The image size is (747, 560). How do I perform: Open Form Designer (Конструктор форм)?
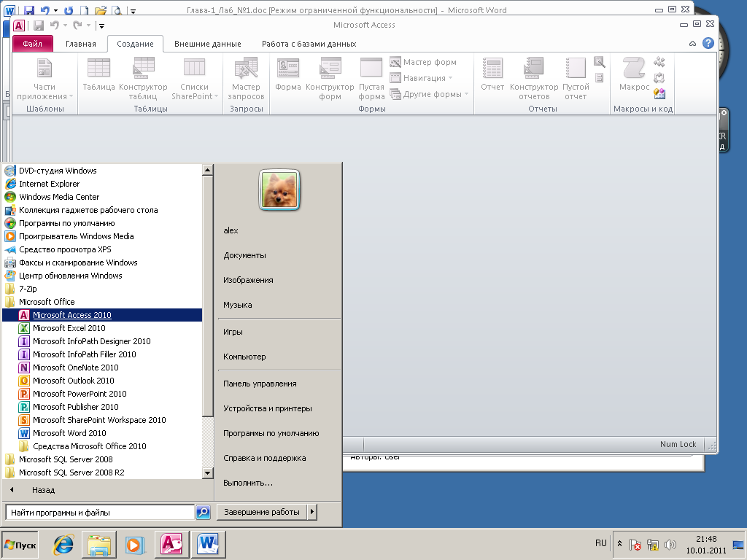point(330,79)
